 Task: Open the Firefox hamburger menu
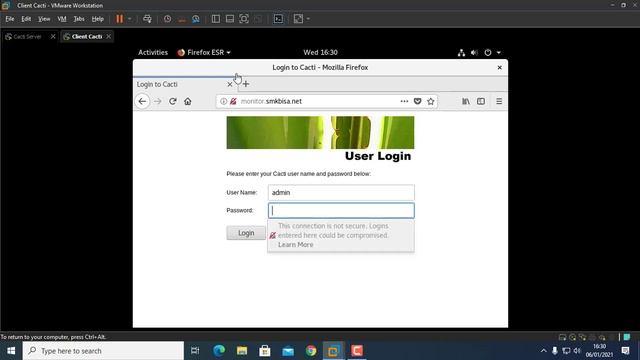click(499, 101)
